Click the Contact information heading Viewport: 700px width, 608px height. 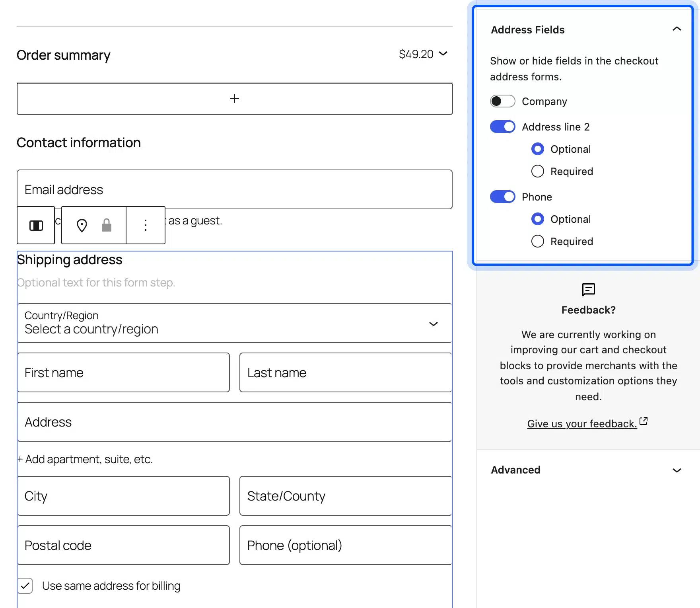tap(79, 142)
